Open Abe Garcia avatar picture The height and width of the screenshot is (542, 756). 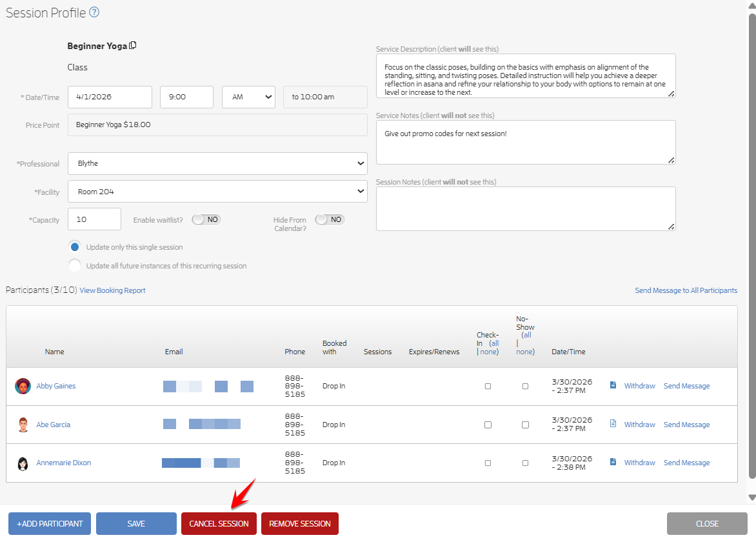click(x=23, y=425)
